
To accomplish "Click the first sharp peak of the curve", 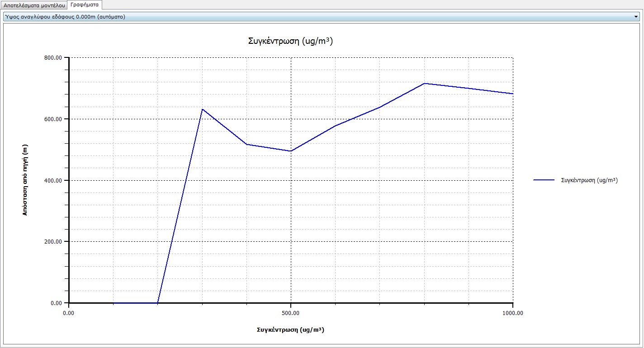I will point(202,109).
